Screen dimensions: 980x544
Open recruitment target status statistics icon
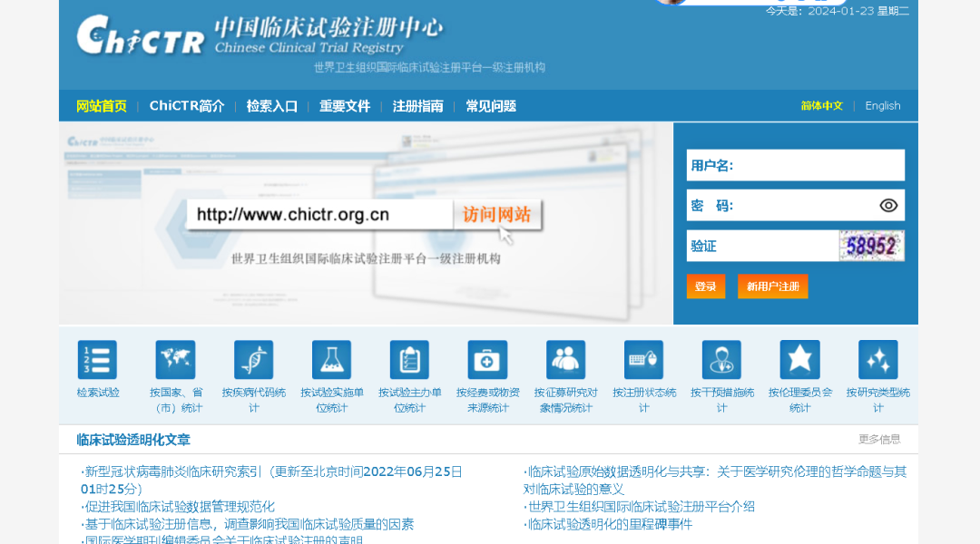point(565,359)
